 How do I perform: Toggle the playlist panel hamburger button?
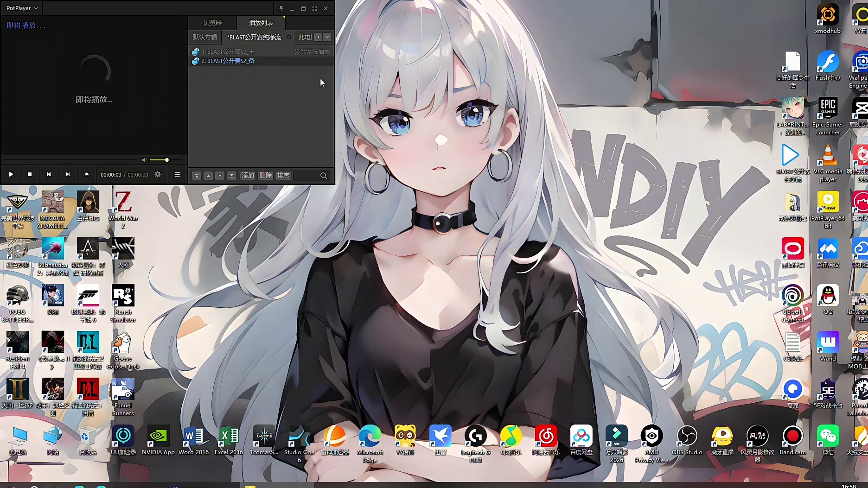pyautogui.click(x=177, y=174)
